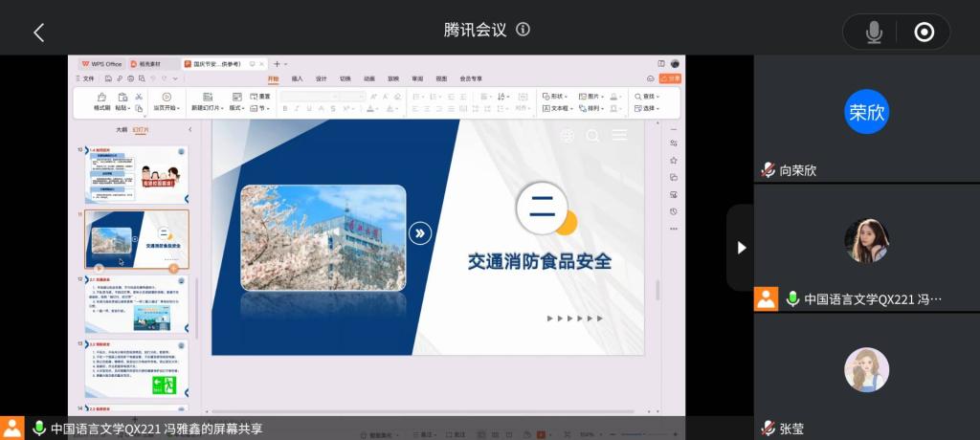Switch to the 插入 ribbon tab

tap(297, 78)
